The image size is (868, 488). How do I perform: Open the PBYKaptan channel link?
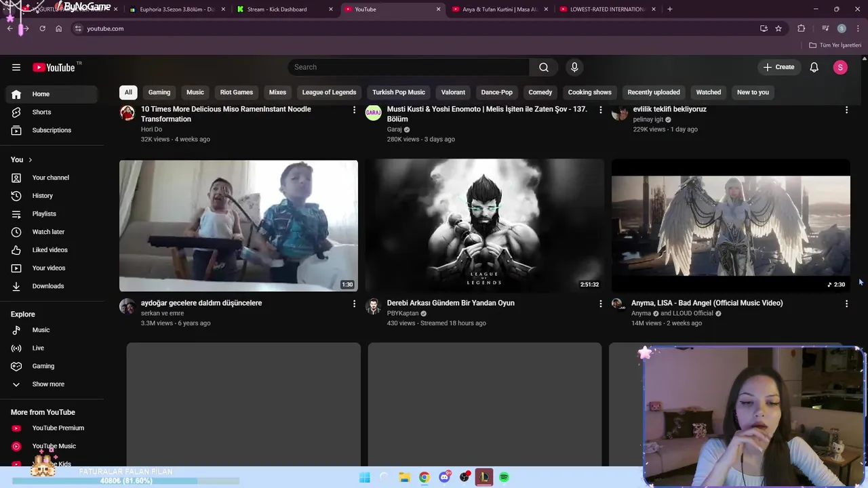403,314
